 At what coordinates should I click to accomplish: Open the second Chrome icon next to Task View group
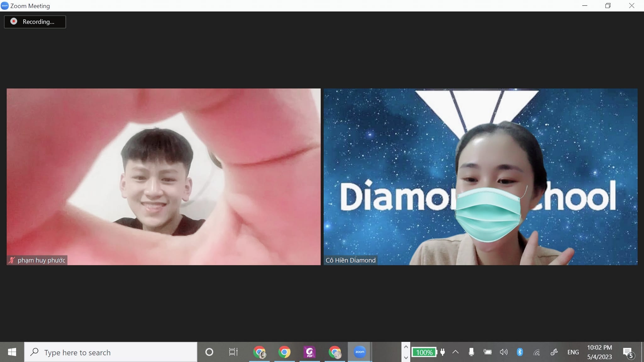coord(284,352)
